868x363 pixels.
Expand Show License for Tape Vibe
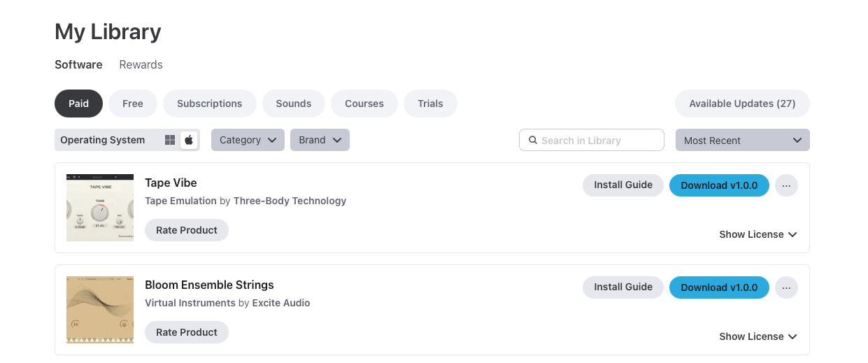pos(758,234)
